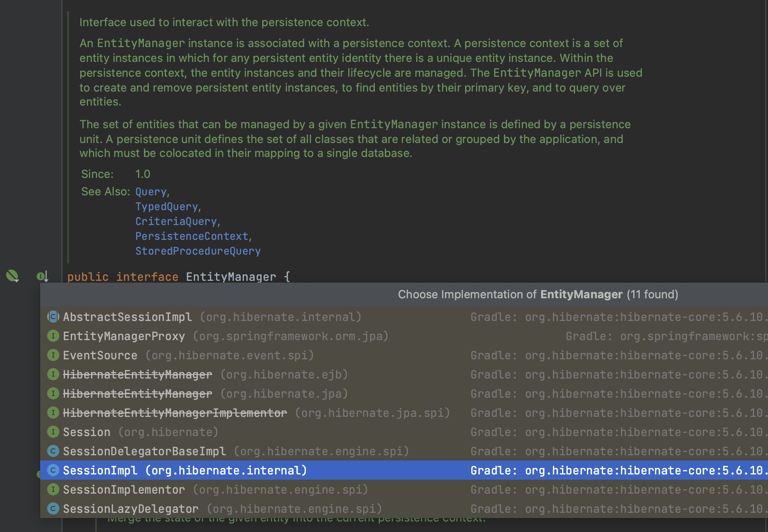768x532 pixels.
Task: Choose SessionDelegatorBaseImpl implementation
Action: (404, 451)
